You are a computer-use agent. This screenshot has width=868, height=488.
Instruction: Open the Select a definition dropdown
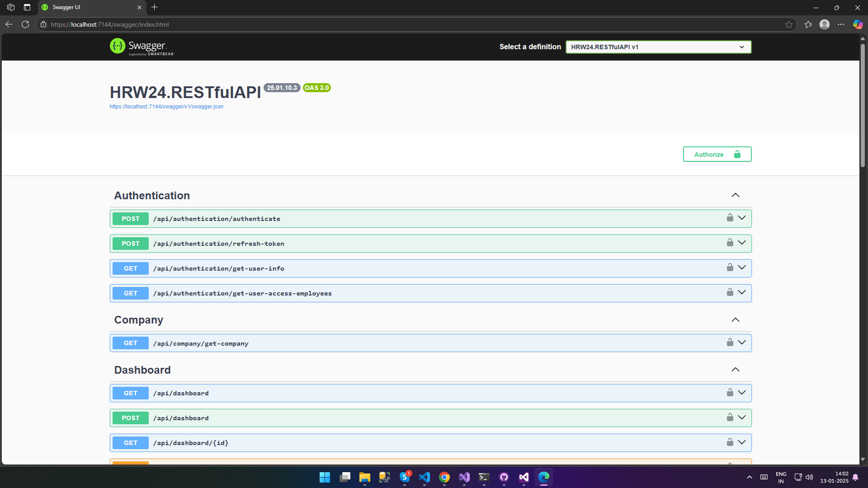tap(658, 47)
